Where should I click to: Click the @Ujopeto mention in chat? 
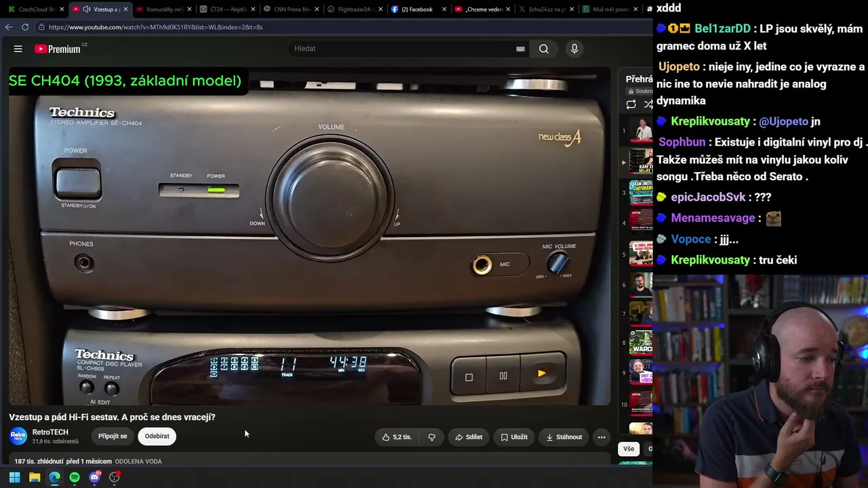784,121
